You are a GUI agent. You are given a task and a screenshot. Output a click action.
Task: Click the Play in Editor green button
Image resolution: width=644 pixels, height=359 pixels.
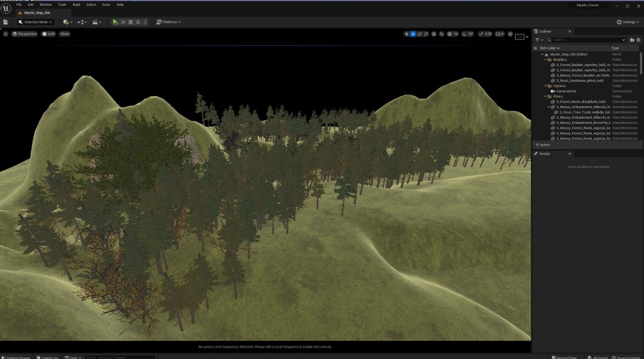point(115,22)
